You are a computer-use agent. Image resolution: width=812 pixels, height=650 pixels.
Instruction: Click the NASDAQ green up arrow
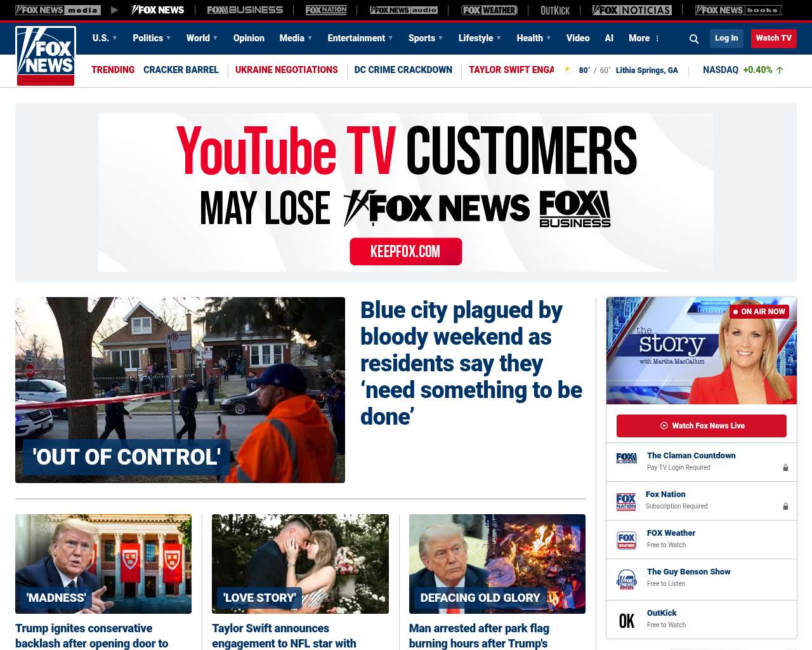(780, 70)
